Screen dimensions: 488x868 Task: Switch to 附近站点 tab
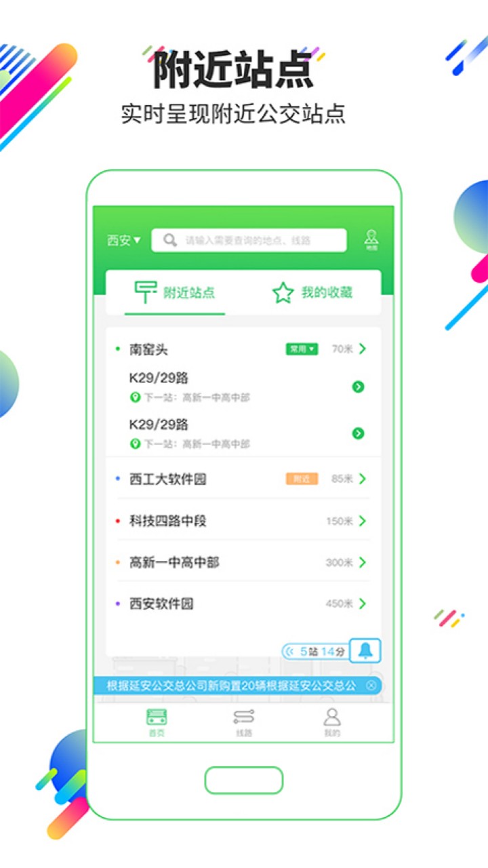click(x=175, y=293)
